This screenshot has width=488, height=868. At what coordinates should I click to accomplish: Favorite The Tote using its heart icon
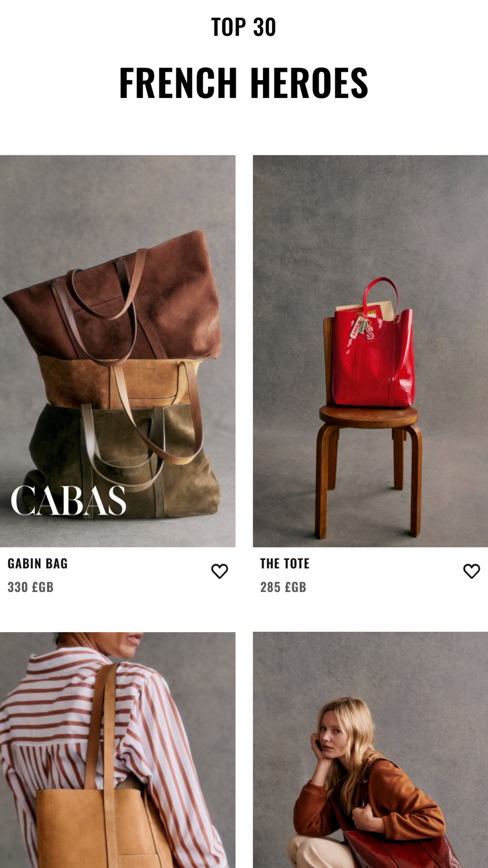click(x=471, y=571)
